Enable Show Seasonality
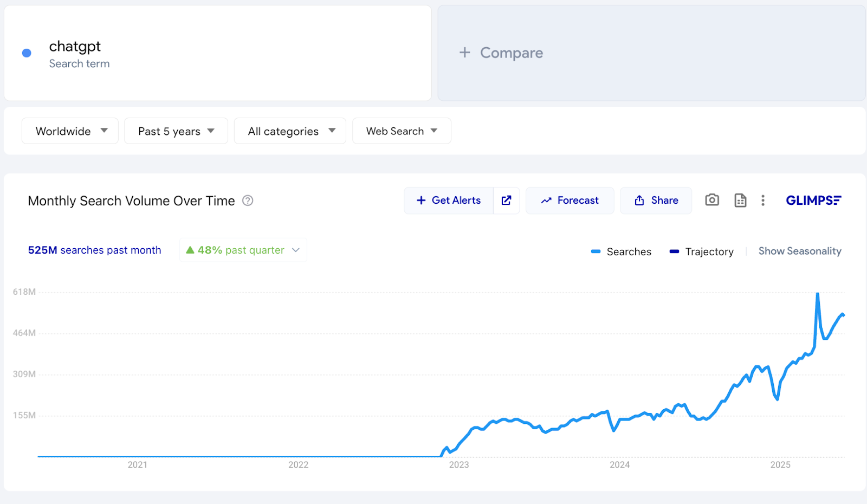 pyautogui.click(x=799, y=251)
